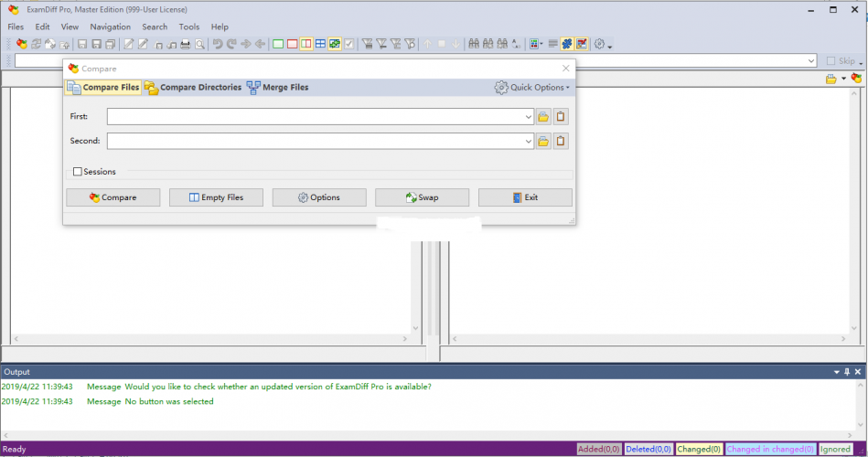This screenshot has height=457, width=868.
Task: Click the Undo arrow icon
Action: point(218,44)
